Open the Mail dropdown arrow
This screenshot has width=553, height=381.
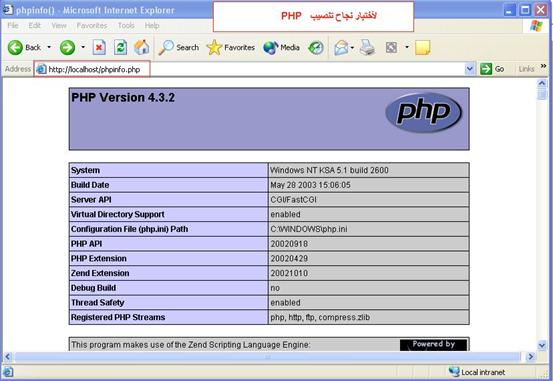pyautogui.click(x=352, y=48)
